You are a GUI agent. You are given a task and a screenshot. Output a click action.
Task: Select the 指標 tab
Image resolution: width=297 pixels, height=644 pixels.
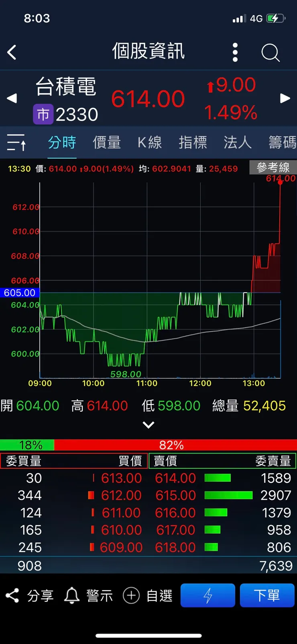pyautogui.click(x=193, y=142)
